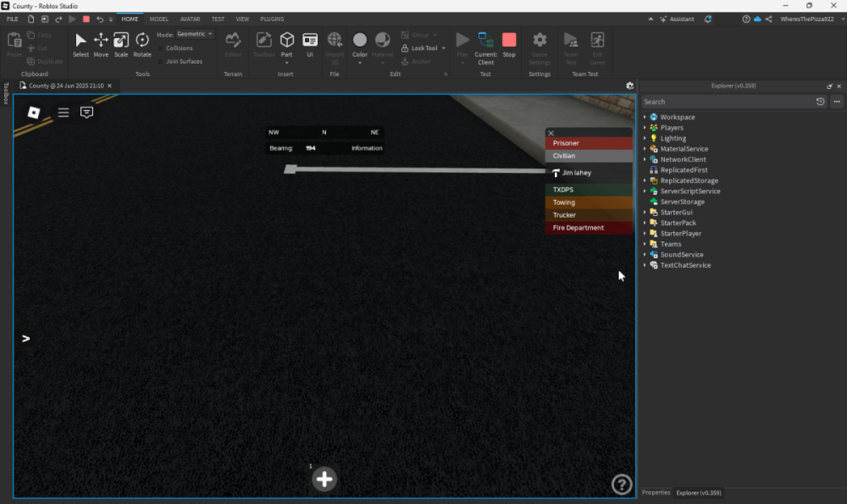Switch to the TEST ribbon tab

(x=218, y=19)
